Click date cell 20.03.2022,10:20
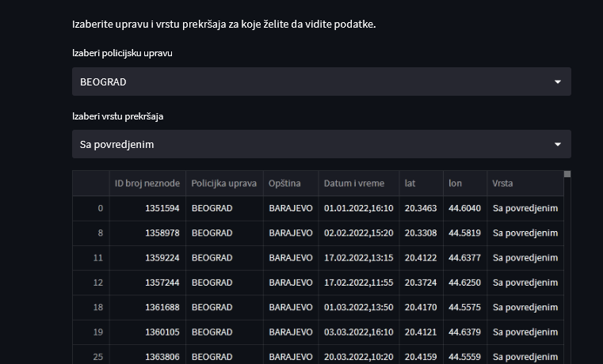This screenshot has width=603, height=364. (x=358, y=357)
